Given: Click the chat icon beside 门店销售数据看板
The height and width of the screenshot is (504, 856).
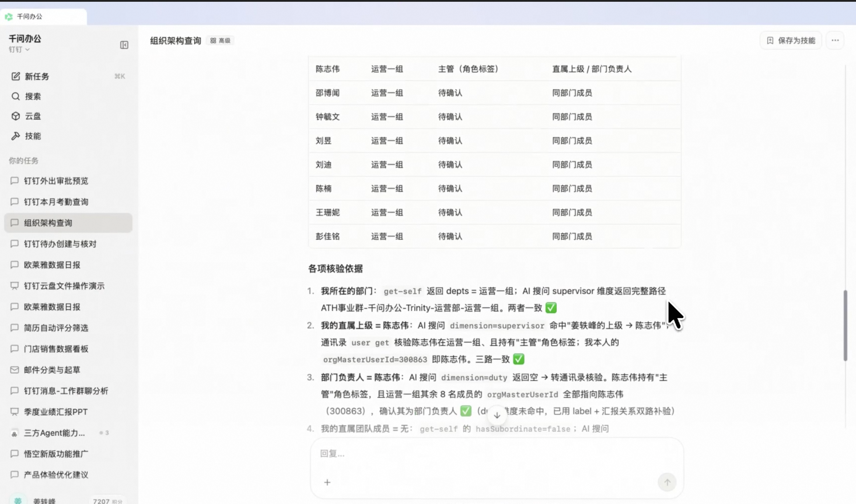Looking at the screenshot, I should click(14, 349).
